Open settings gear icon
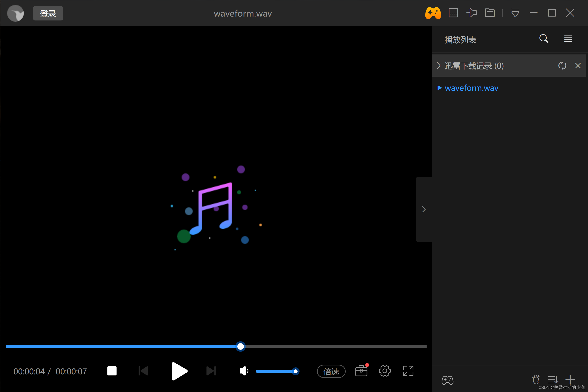The height and width of the screenshot is (392, 588). (x=385, y=371)
